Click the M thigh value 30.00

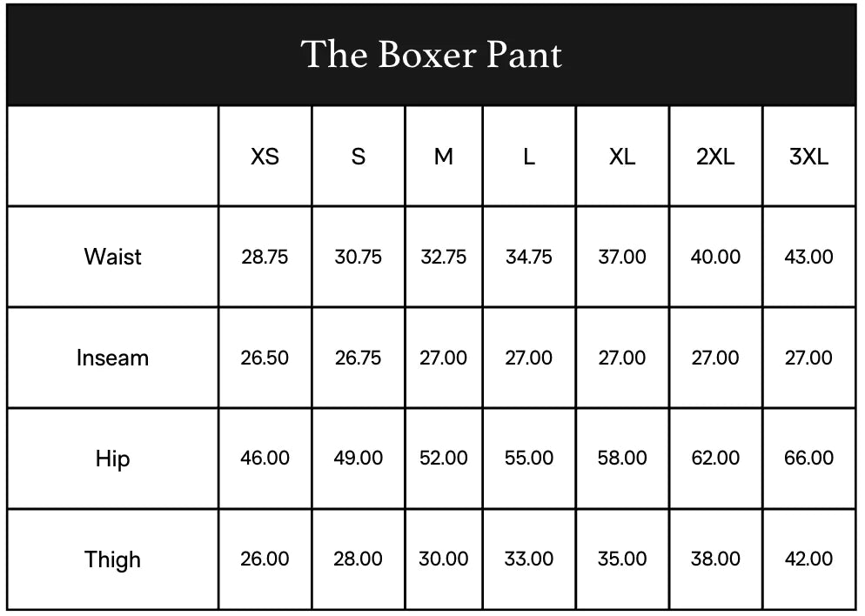(443, 559)
